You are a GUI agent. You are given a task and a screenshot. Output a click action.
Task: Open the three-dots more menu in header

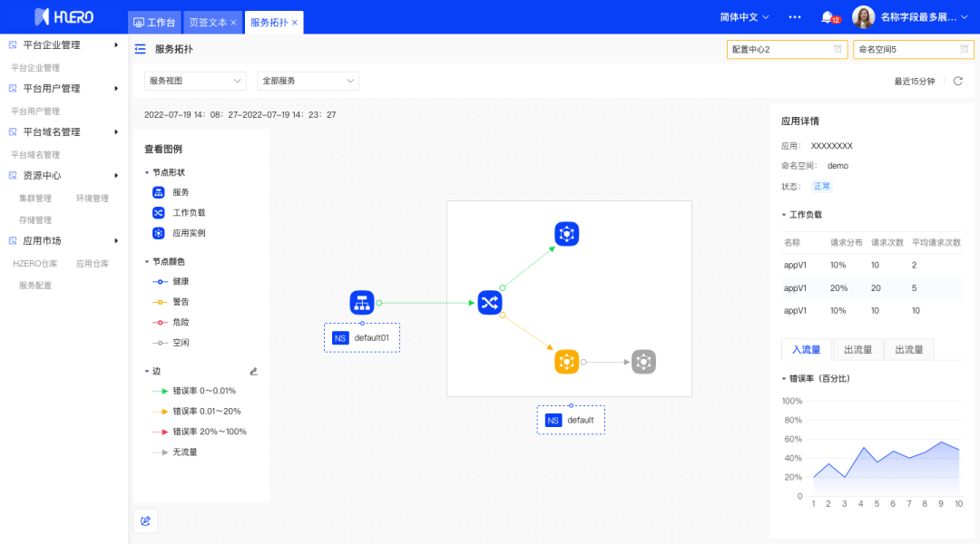pyautogui.click(x=795, y=17)
